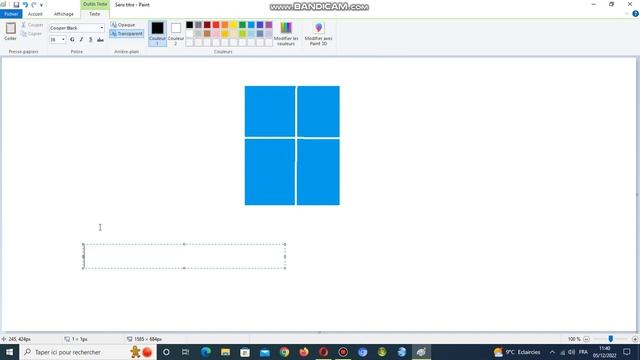Pick the orange color swatch
The height and width of the screenshot is (360, 640).
pyautogui.click(x=225, y=25)
